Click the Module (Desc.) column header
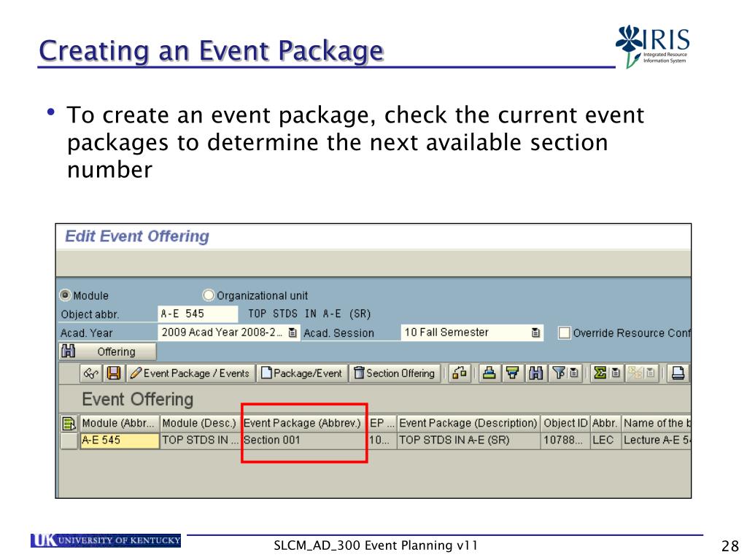This screenshot has width=747, height=560. coord(200,423)
